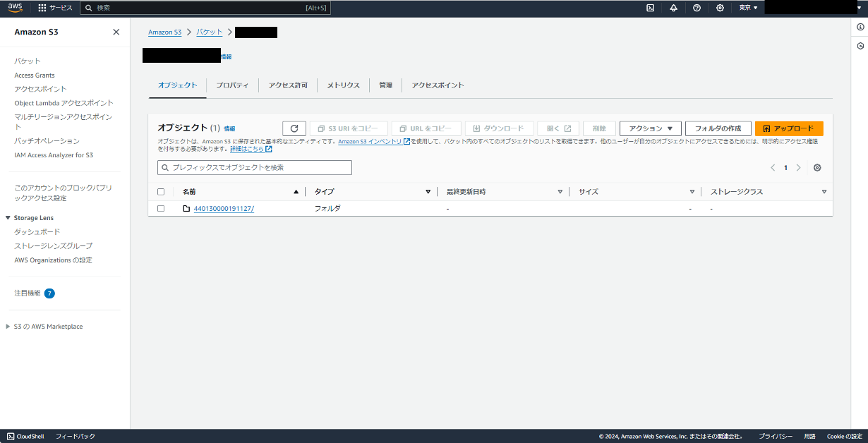Viewport: 868px width, 443px height.
Task: Close the Amazon S3 side navigation
Action: click(x=116, y=32)
